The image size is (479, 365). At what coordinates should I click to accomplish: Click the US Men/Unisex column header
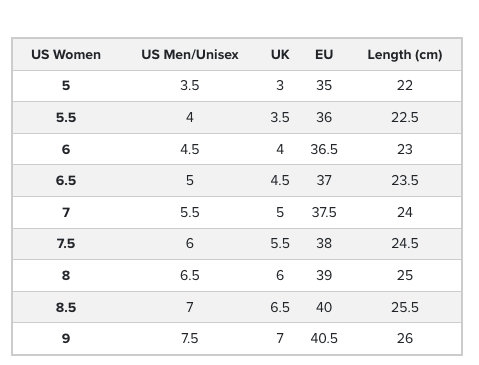coord(190,54)
